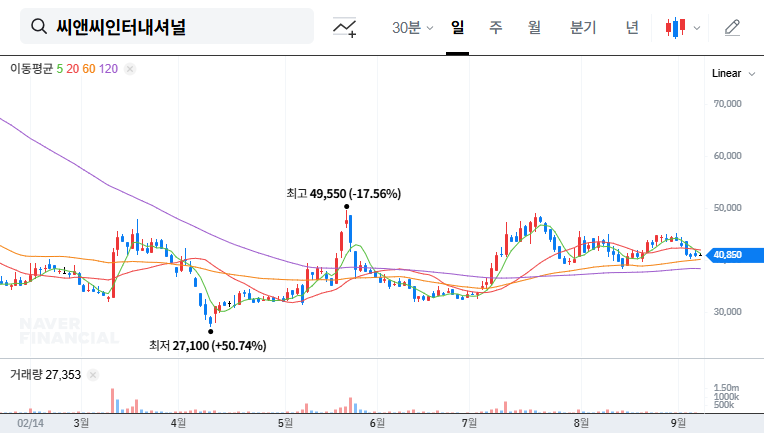Click the 20-day moving average label

point(73,69)
